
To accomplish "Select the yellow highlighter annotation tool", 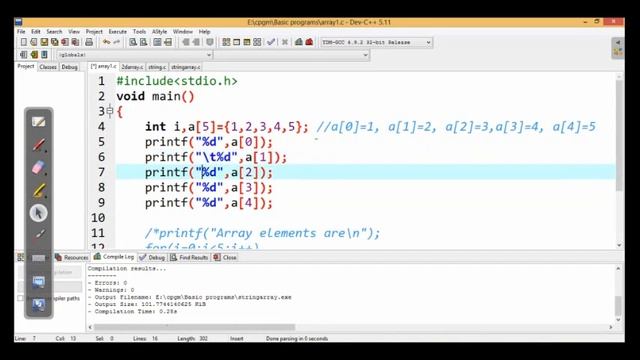I will tap(39, 191).
